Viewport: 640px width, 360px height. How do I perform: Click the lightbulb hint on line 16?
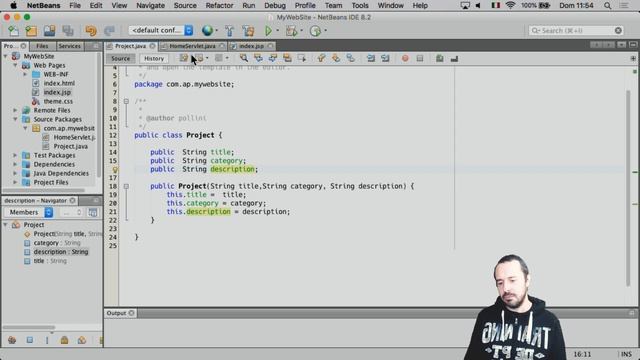pyautogui.click(x=115, y=169)
